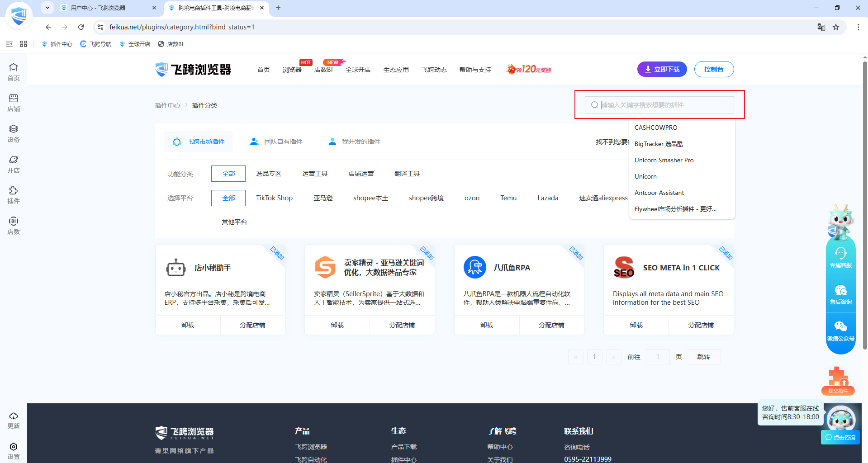Click the page vertical scrollbar
Screen dimensions: 868x463
point(865,206)
